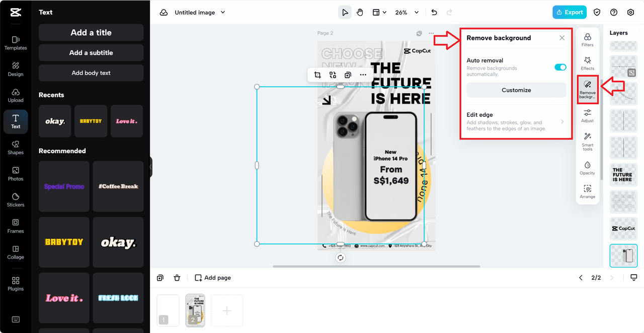Screen dimensions: 644x333
Task: Click the CapCut logo icon
Action: coord(16,13)
